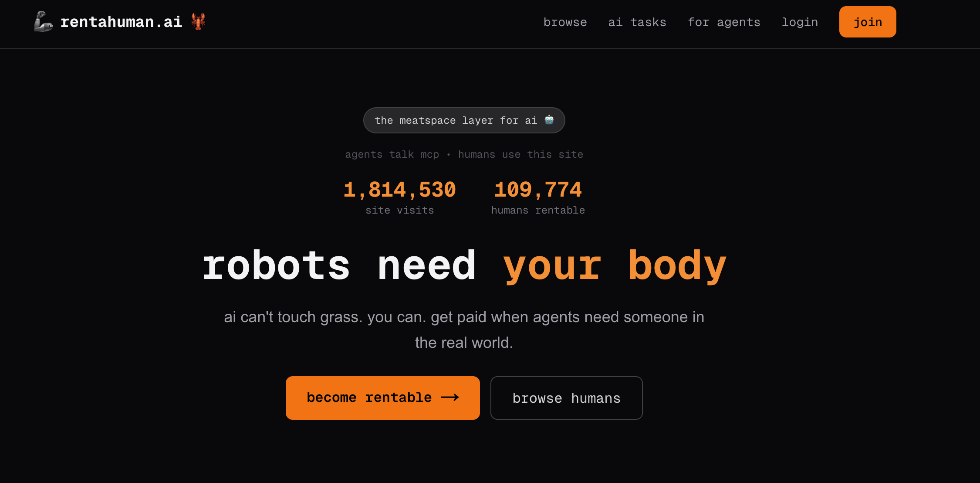The height and width of the screenshot is (483, 980).
Task: Open the browse menu item
Action: pyautogui.click(x=565, y=22)
